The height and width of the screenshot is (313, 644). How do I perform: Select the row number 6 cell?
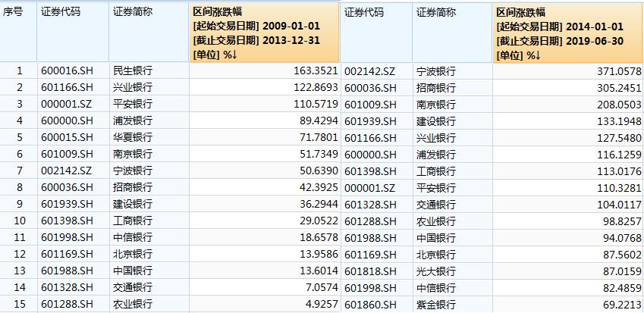click(x=19, y=155)
